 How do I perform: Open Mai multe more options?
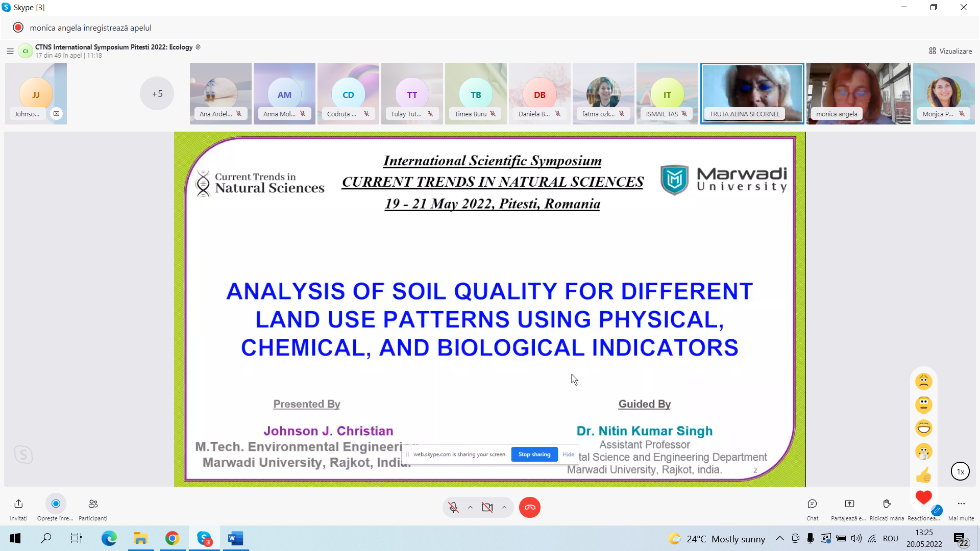961,504
